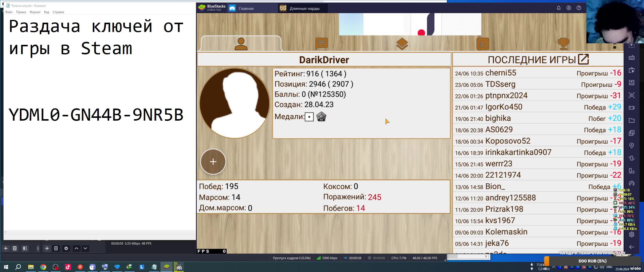Image resolution: width=644 pixels, height=272 pixels.
Task: Select the profile tab with person icon
Action: [x=241, y=44]
